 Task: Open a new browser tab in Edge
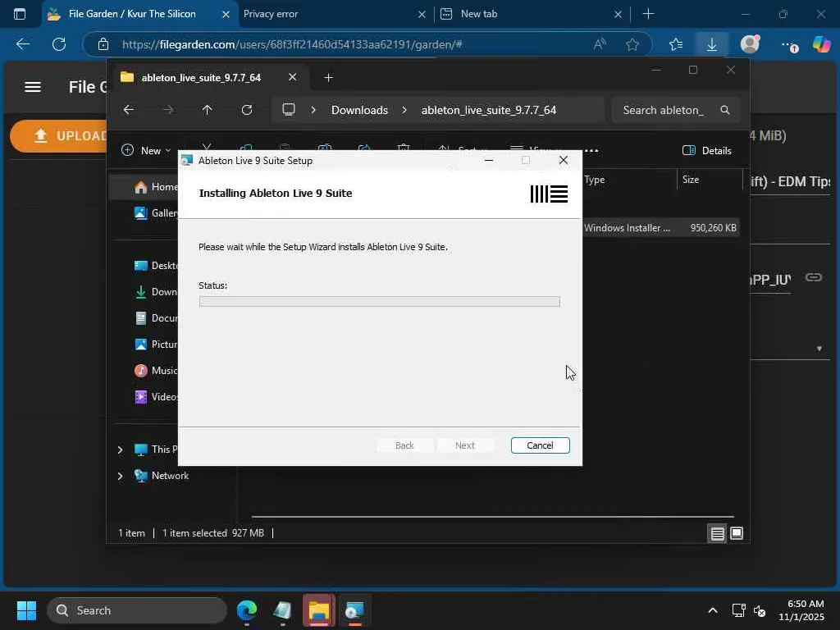(649, 14)
